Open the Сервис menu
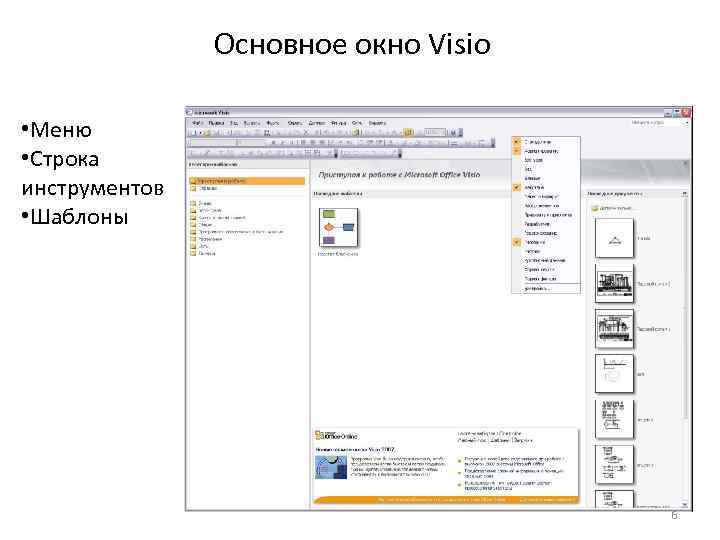Viewport: 720px width, 540px height. 295,123
